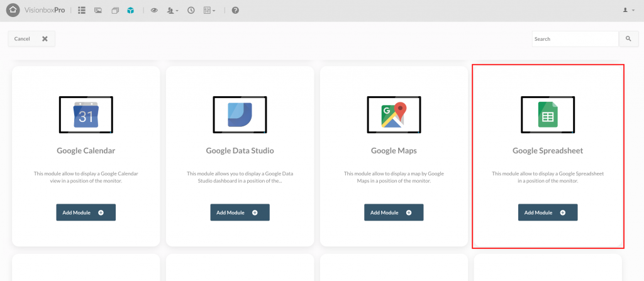Viewport: 644px width, 281px height.
Task: Add the Google Data Studio module
Action: click(x=240, y=212)
